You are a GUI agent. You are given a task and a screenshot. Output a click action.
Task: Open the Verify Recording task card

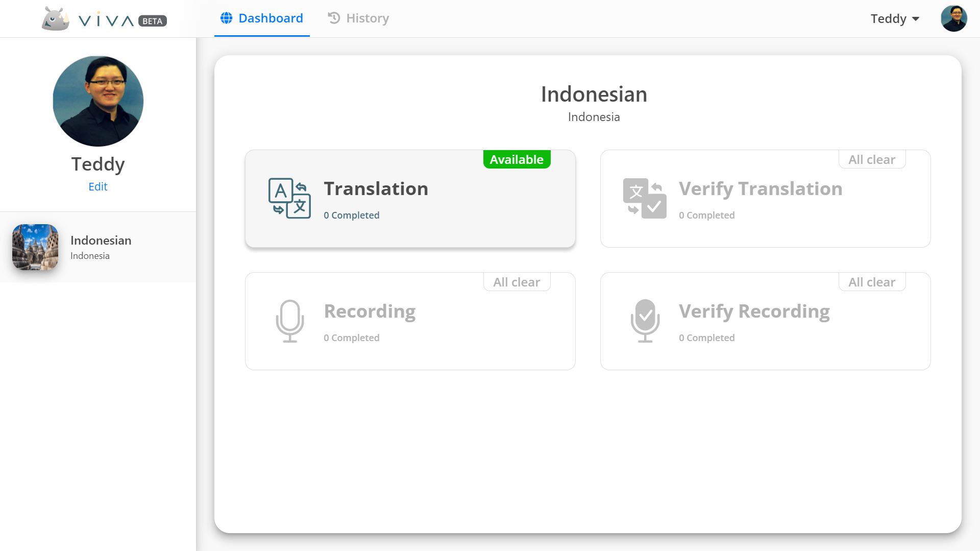766,321
